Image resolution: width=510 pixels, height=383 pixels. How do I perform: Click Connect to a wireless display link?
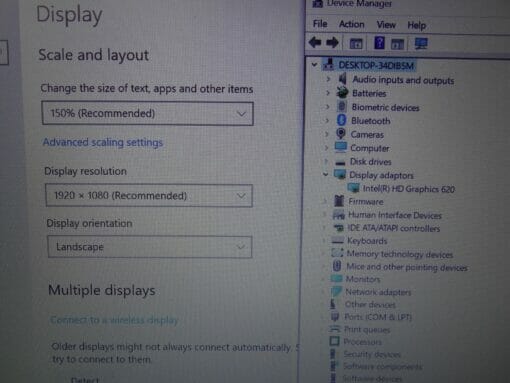(114, 320)
